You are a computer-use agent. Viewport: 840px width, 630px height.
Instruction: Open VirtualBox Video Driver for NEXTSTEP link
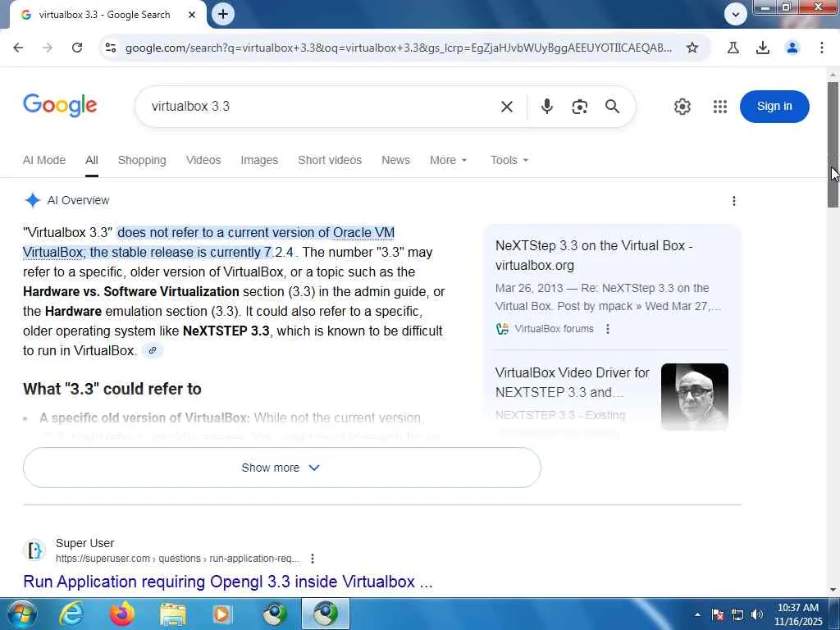pyautogui.click(x=572, y=382)
